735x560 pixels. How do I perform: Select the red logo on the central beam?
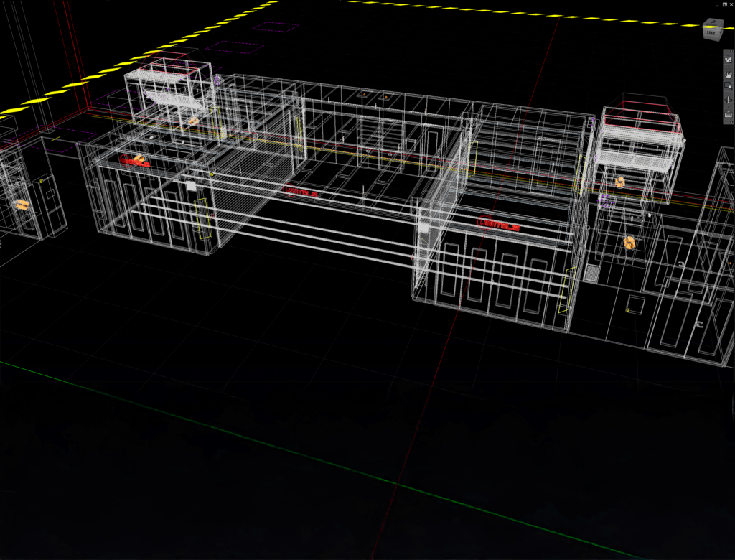coord(300,191)
